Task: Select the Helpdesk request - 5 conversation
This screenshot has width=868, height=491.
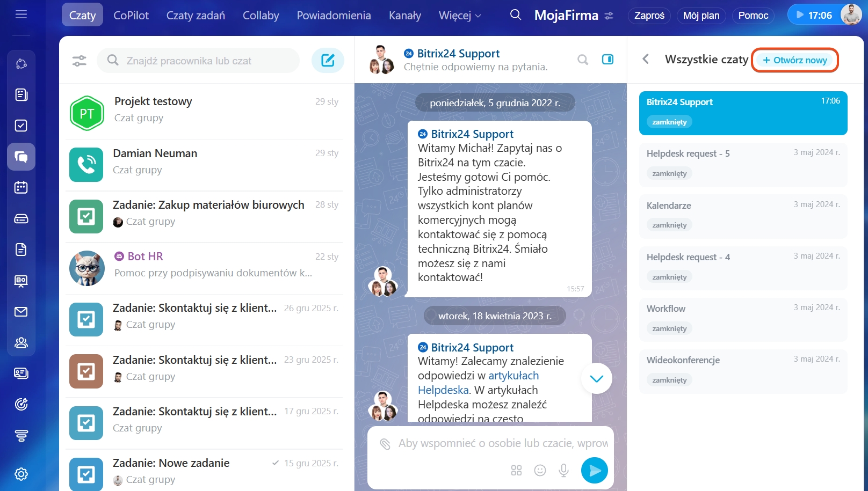Action: (x=743, y=165)
